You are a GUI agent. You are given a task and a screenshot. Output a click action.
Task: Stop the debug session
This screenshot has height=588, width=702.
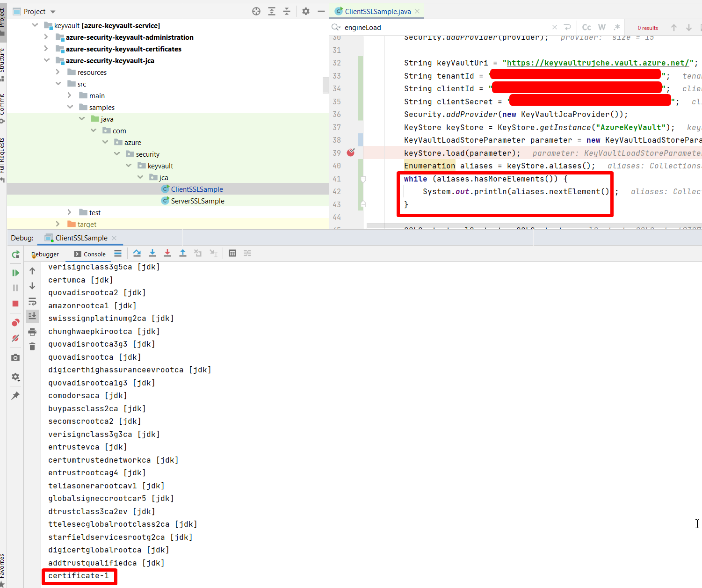pyautogui.click(x=15, y=303)
